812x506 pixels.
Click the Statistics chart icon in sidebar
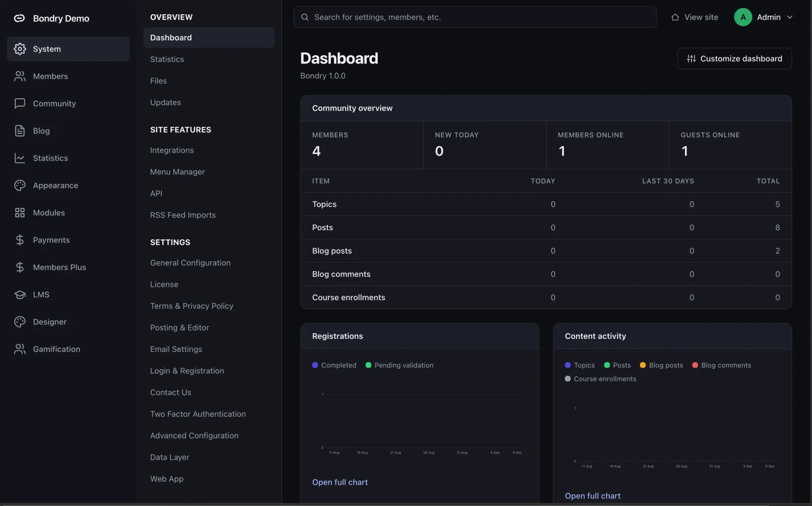click(20, 158)
